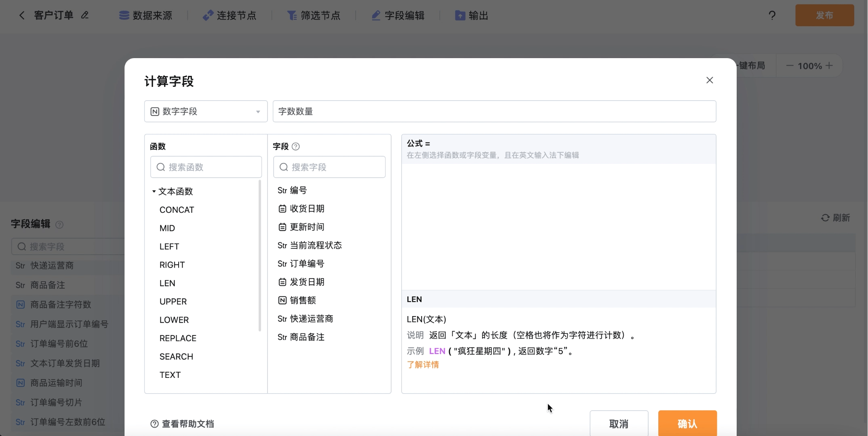
Task: Switch to the 数据来源 tab
Action: (146, 15)
